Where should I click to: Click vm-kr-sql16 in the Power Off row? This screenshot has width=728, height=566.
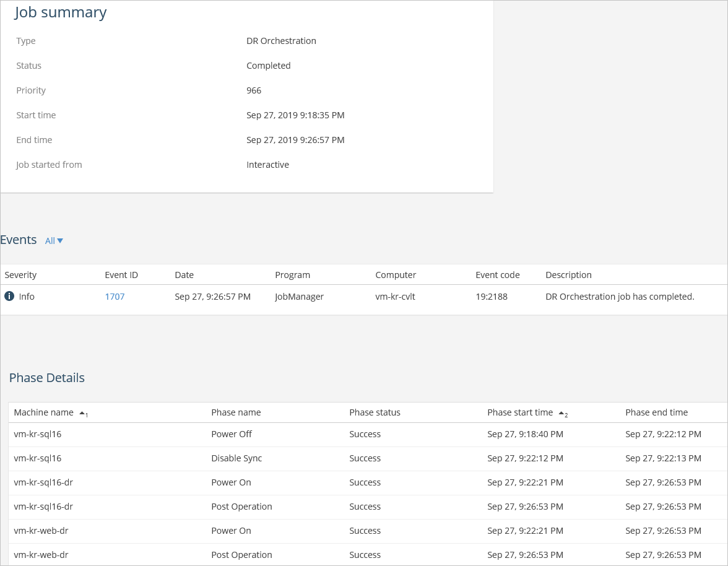coord(38,434)
